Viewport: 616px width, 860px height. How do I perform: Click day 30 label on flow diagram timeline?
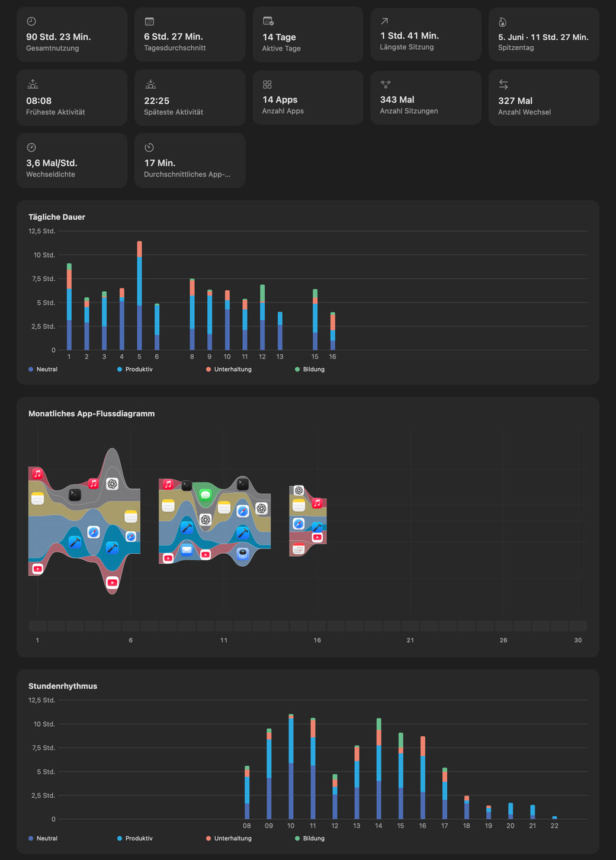tap(578, 640)
